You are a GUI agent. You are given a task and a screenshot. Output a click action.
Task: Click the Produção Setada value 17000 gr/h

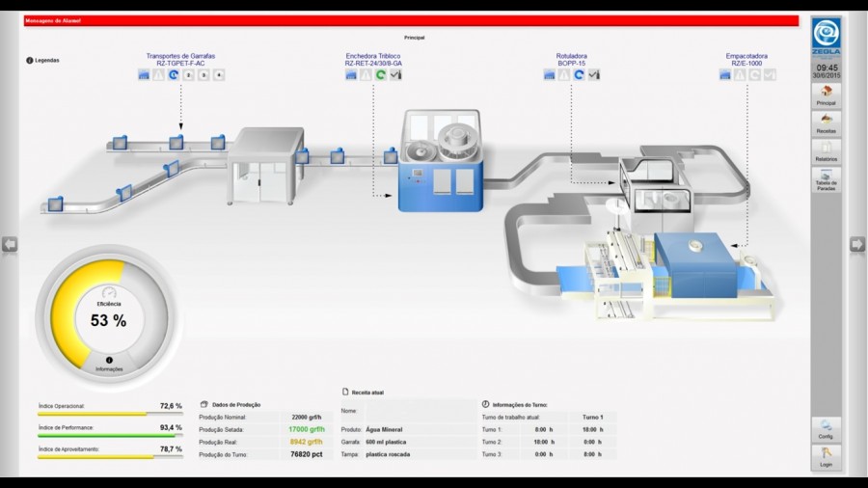click(x=307, y=429)
